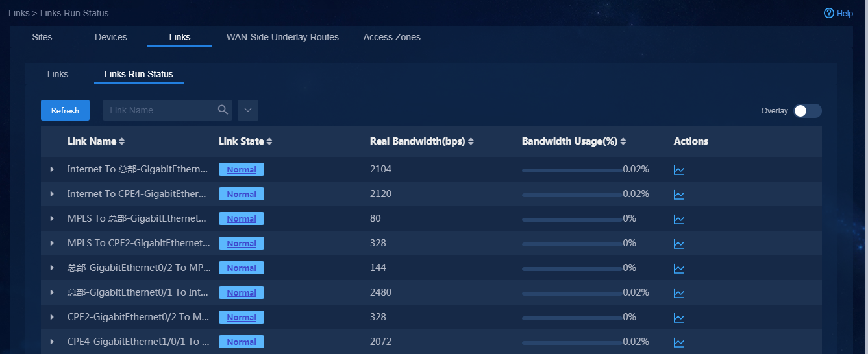Click link name Internet To CPE4-GigabitEther
The width and height of the screenshot is (868, 354).
pos(137,194)
